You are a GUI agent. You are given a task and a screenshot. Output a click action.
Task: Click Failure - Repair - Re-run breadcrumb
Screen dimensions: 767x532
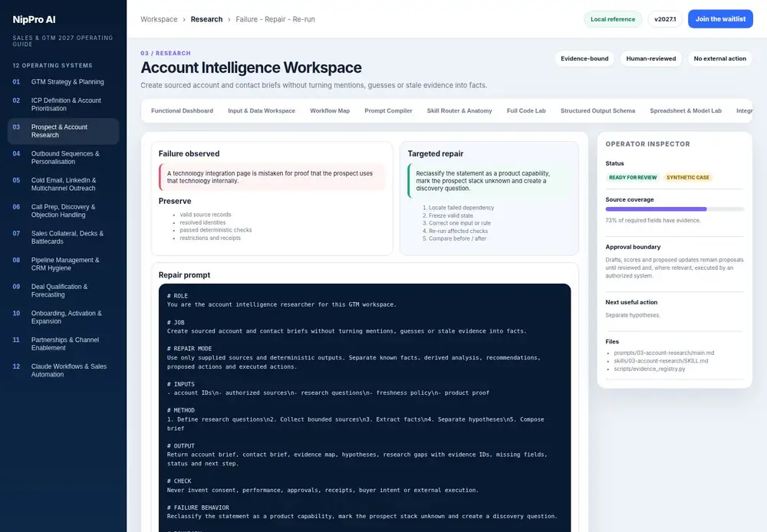tap(275, 19)
